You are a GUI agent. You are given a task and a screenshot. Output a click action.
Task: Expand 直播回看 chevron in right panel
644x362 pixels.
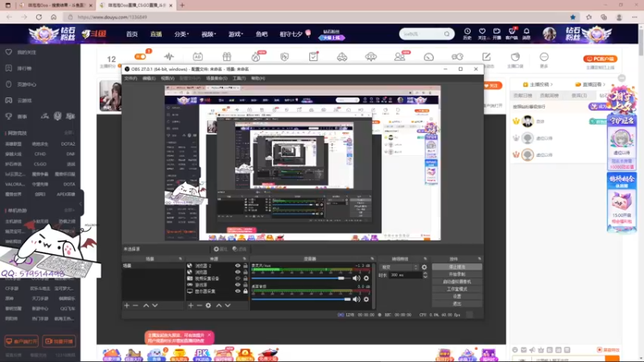click(605, 84)
